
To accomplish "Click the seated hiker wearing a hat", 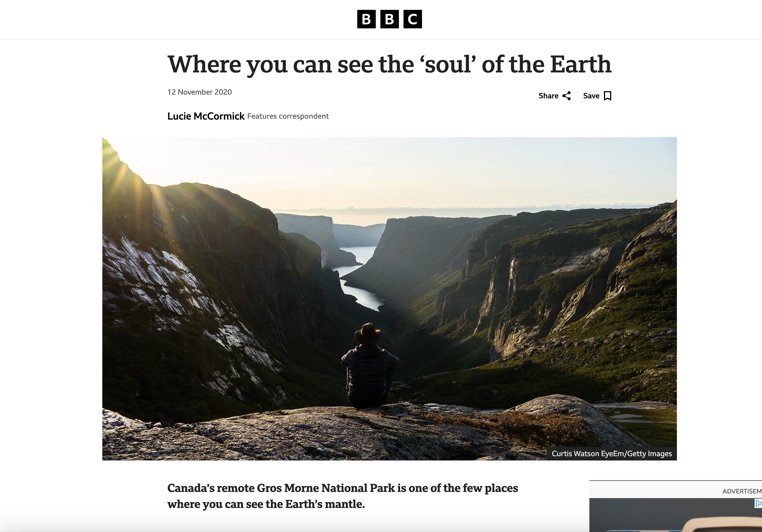I will click(x=369, y=365).
